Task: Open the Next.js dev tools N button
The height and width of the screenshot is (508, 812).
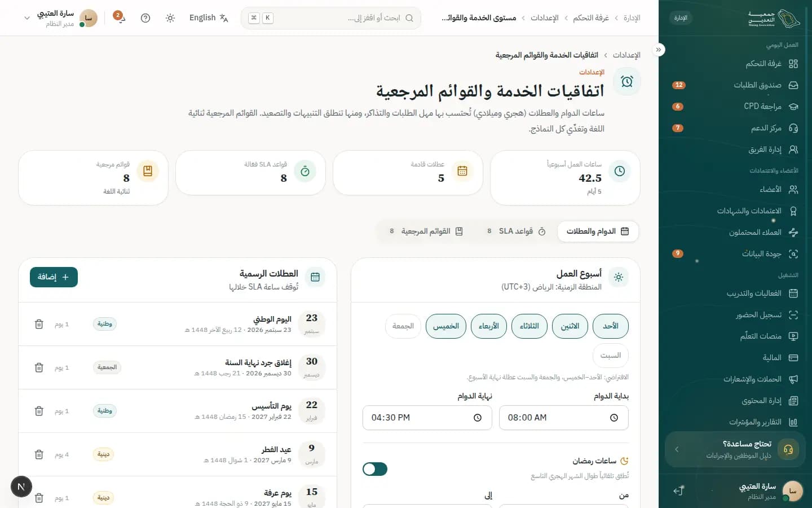Action: point(21,487)
